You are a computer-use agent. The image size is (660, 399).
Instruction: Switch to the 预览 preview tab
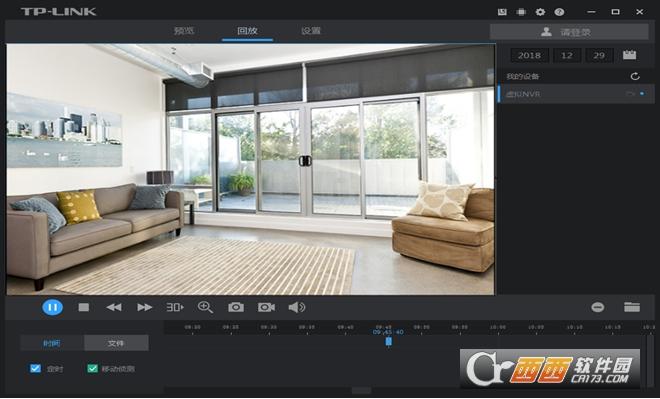tap(184, 31)
